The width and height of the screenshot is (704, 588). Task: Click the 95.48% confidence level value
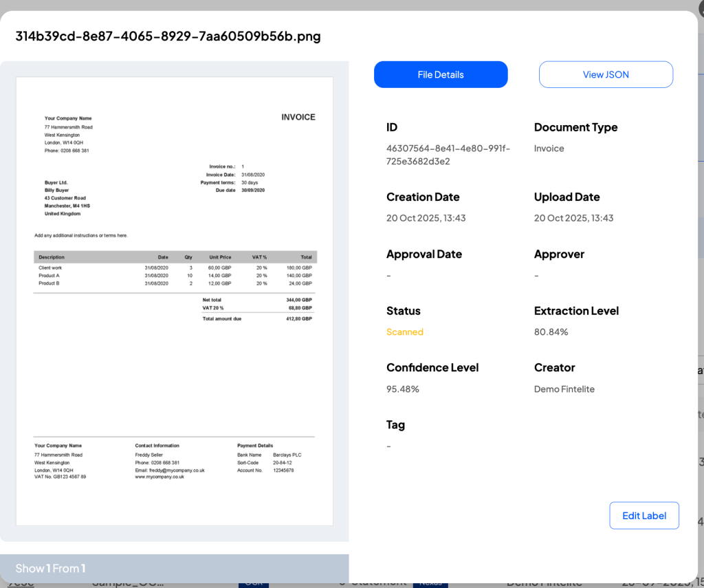pyautogui.click(x=403, y=389)
